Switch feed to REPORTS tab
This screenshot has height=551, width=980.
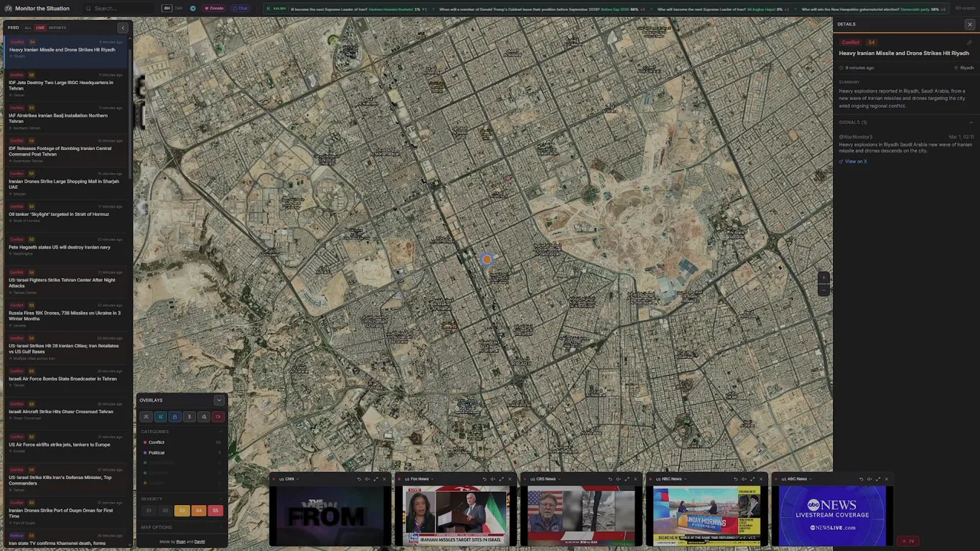(57, 28)
